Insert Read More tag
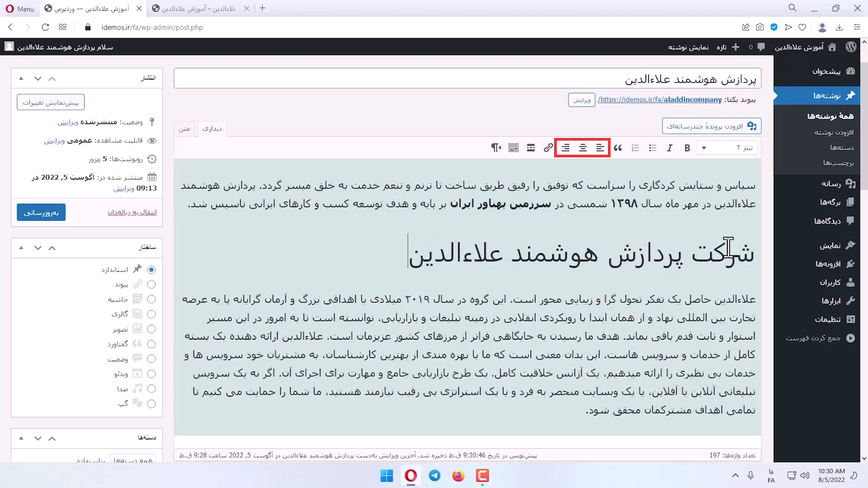Image resolution: width=868 pixels, height=488 pixels. (531, 148)
